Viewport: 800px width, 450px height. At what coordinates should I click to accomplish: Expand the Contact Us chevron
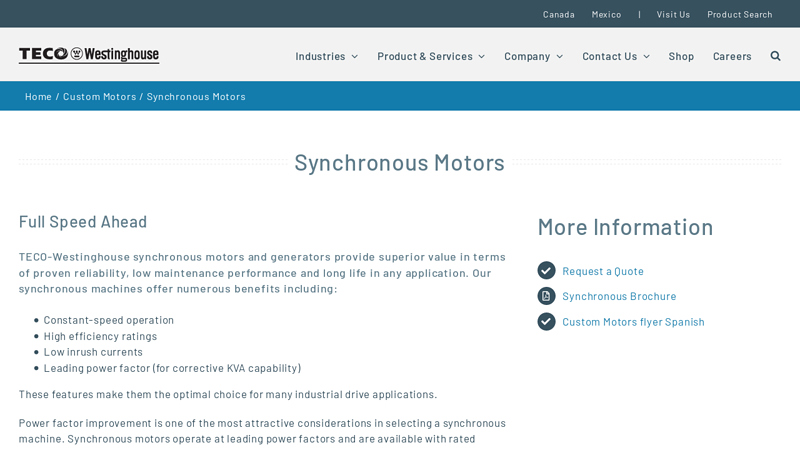646,57
